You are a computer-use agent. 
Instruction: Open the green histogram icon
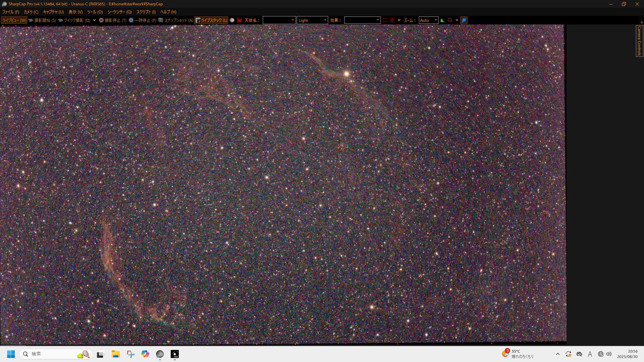coord(443,20)
